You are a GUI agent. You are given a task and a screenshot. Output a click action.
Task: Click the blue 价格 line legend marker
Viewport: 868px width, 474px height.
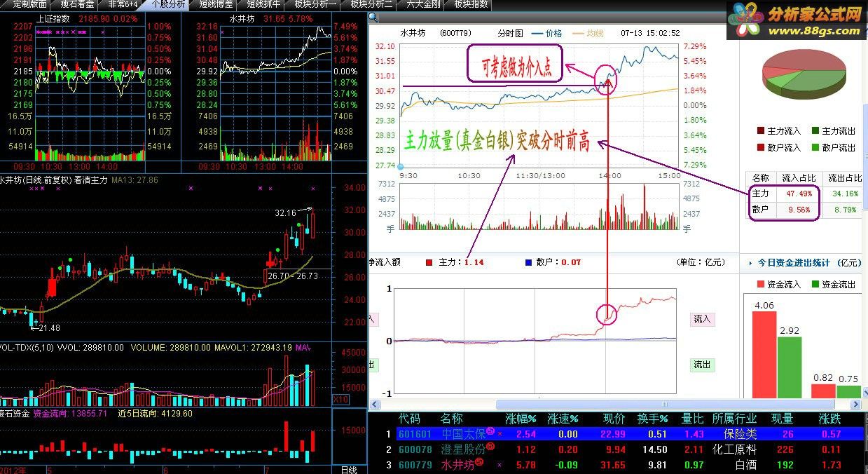[537, 33]
